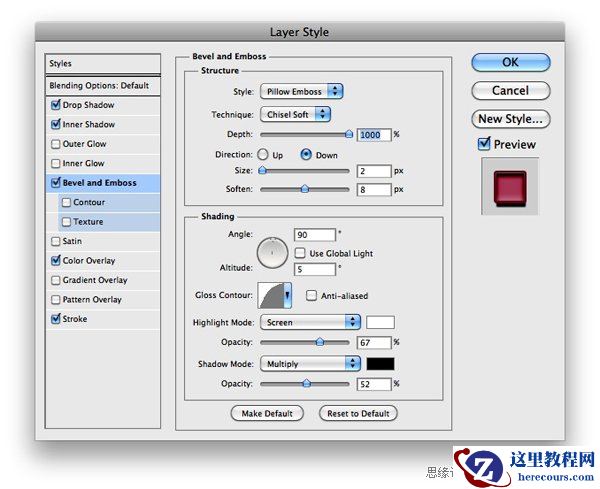Check the Inner Glow checkbox

pyautogui.click(x=56, y=163)
